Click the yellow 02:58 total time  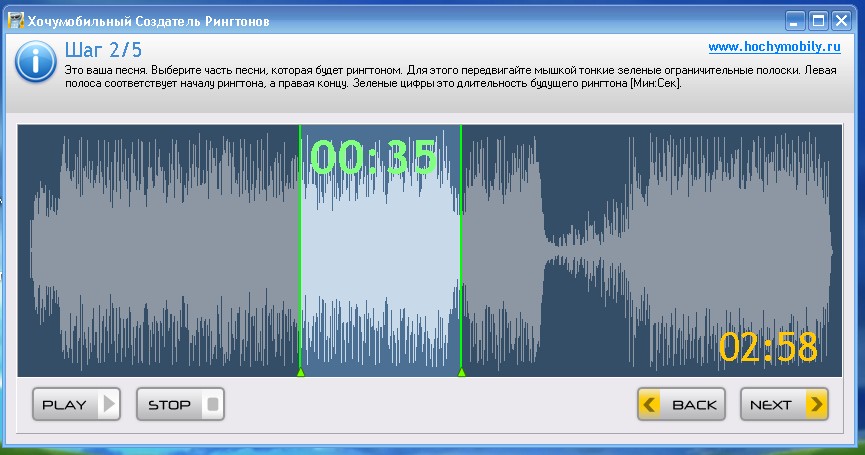[768, 347]
